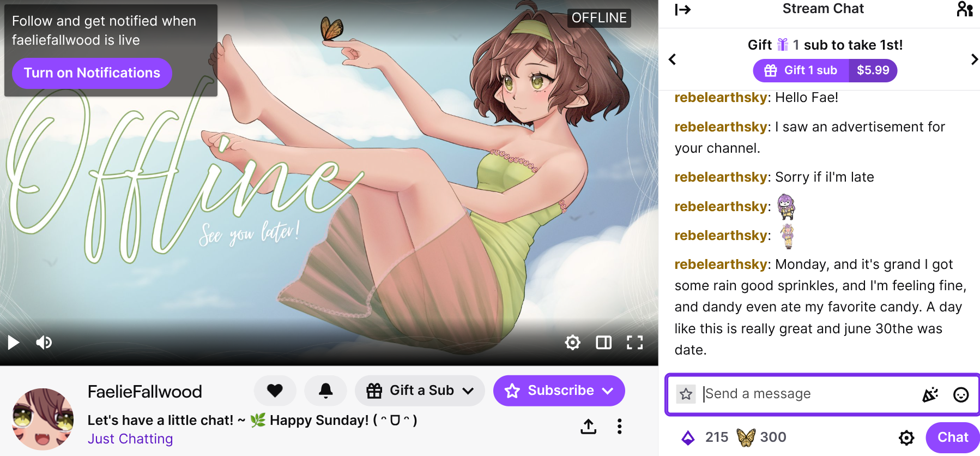Open the butterfly channel points balance
The width and height of the screenshot is (980, 456).
click(x=761, y=437)
